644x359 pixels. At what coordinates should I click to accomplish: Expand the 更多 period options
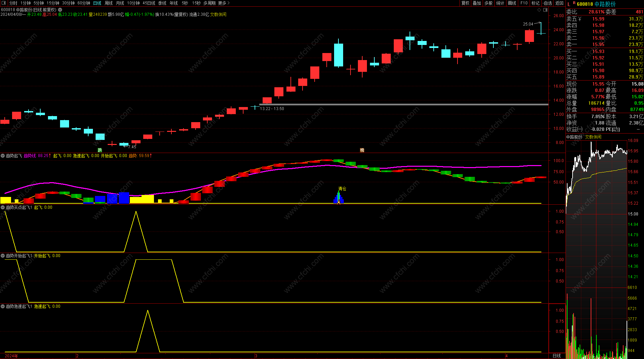[x=224, y=3]
